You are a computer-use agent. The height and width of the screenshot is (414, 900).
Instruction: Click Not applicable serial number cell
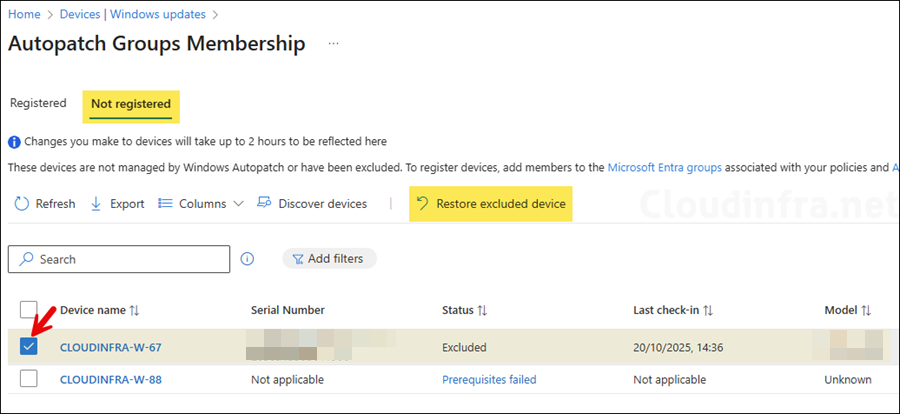(287, 380)
